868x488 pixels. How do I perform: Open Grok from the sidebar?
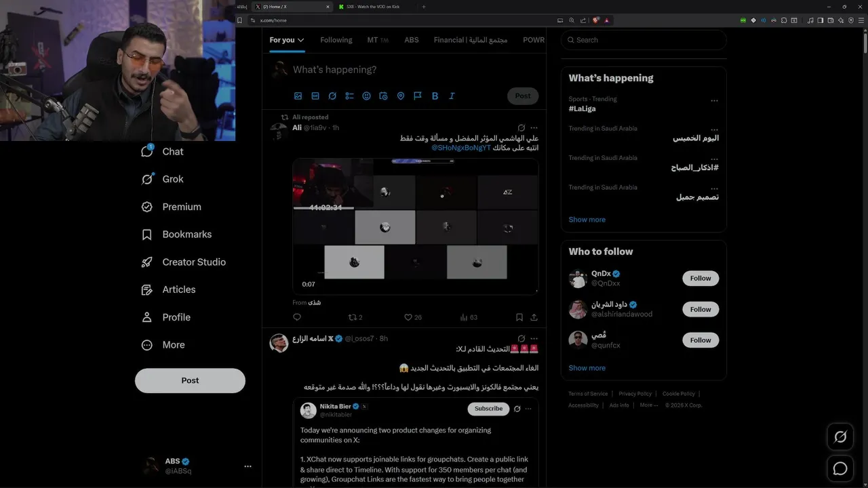point(162,179)
